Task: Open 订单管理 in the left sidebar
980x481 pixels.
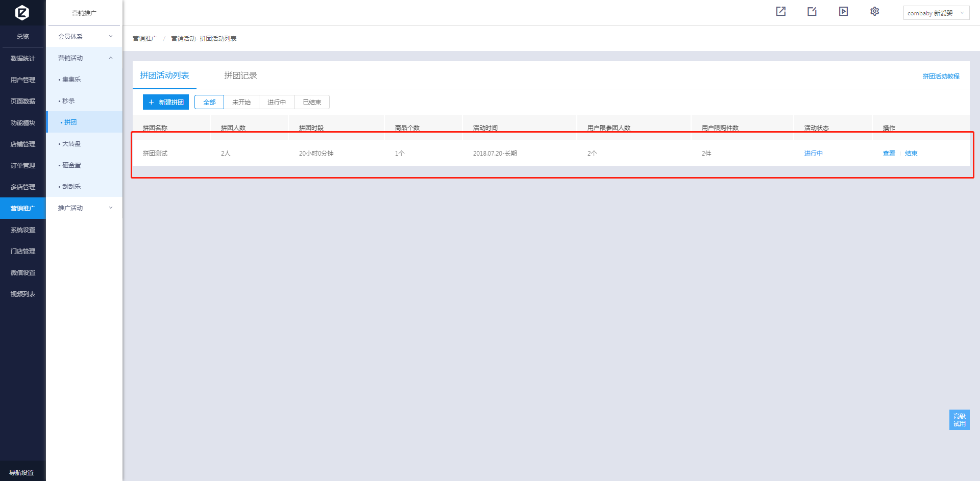Action: [x=23, y=166]
